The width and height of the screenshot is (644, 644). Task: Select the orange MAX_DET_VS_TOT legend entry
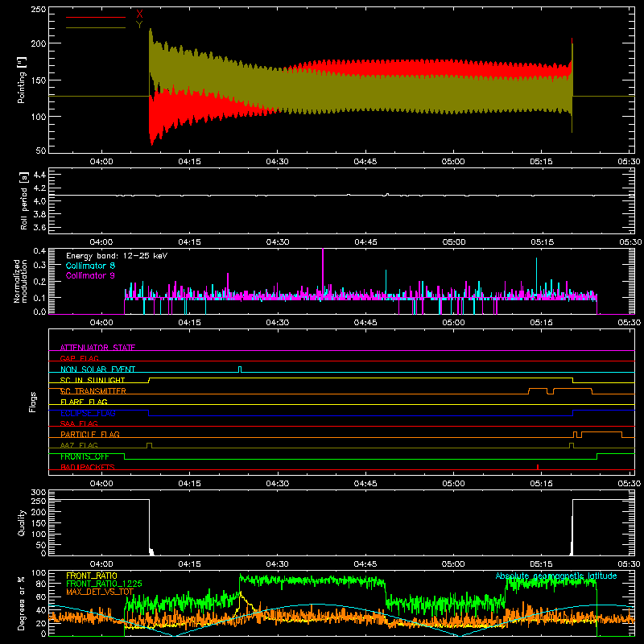[100, 592]
